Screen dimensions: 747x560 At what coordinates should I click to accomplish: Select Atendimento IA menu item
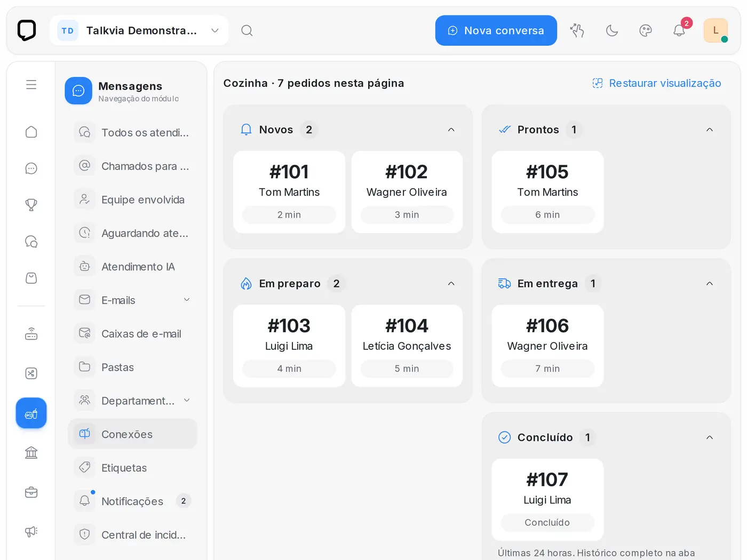tap(132, 267)
